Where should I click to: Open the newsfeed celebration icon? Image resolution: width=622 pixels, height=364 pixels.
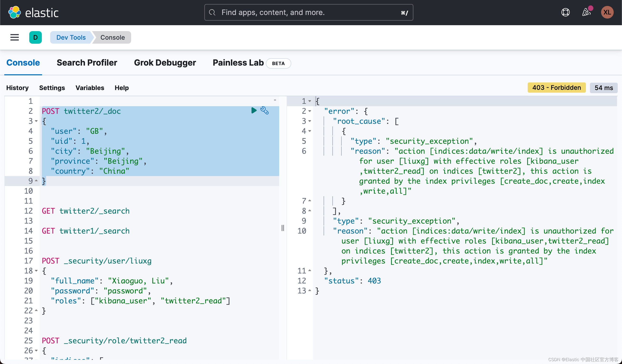(x=586, y=12)
